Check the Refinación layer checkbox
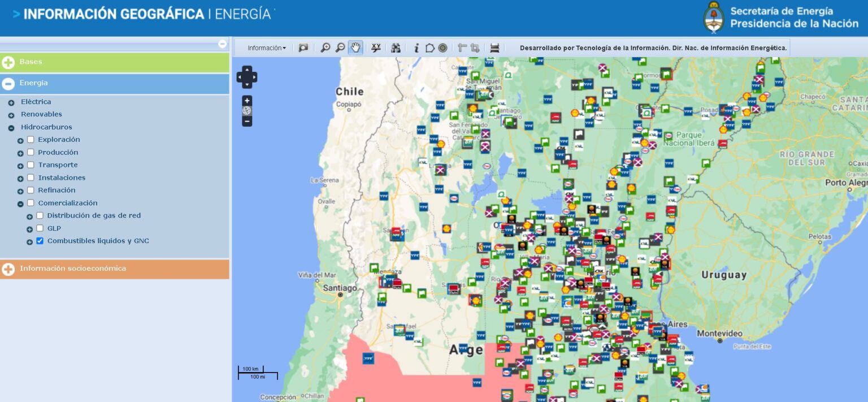Viewport: 868px width, 402px height. tap(31, 190)
